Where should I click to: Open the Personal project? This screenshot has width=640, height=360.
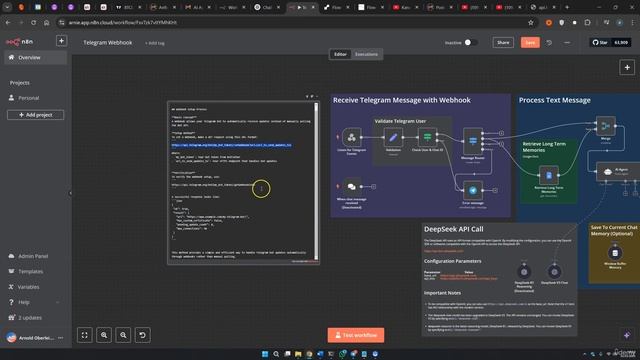click(x=36, y=98)
